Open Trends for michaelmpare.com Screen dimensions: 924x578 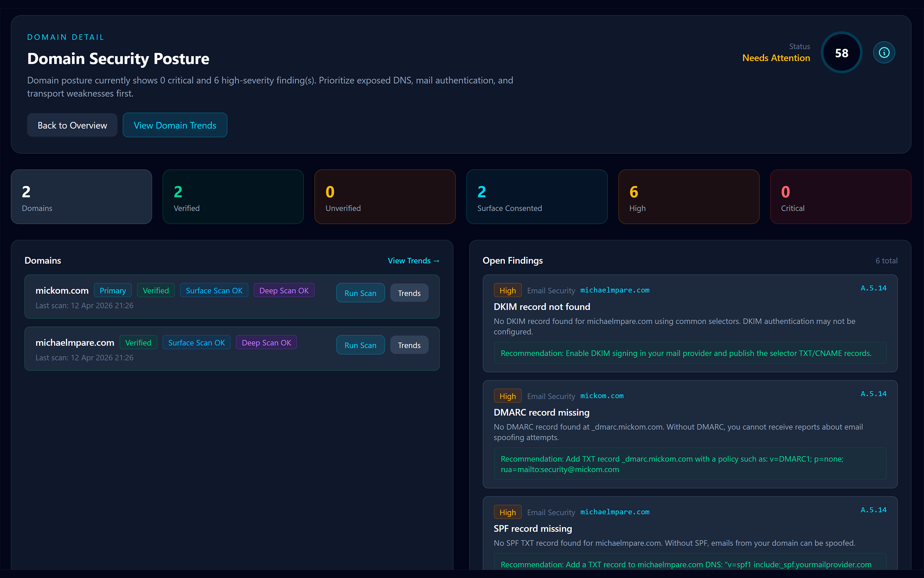(x=409, y=345)
